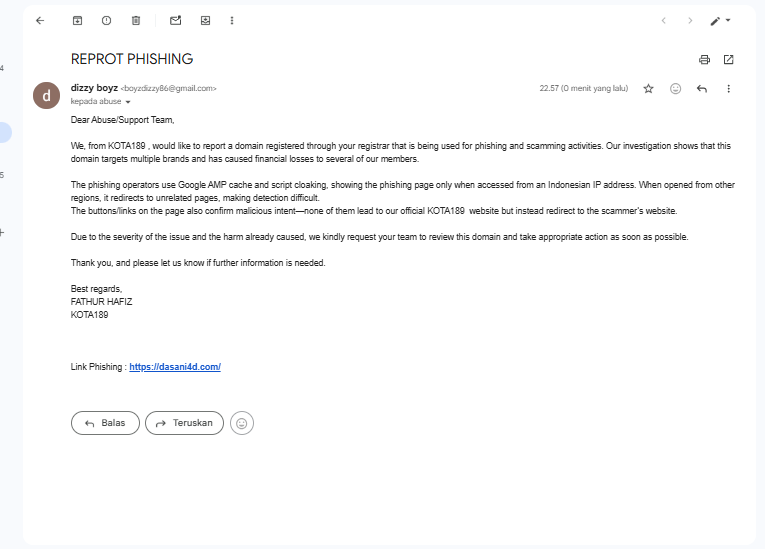Click the reply arrow in the message header

pyautogui.click(x=702, y=89)
